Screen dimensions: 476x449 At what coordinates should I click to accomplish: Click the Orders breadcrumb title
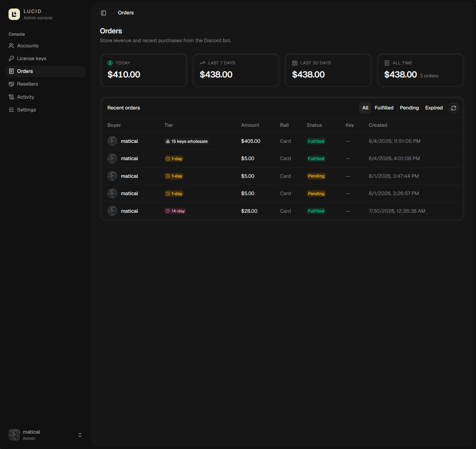[x=126, y=13]
